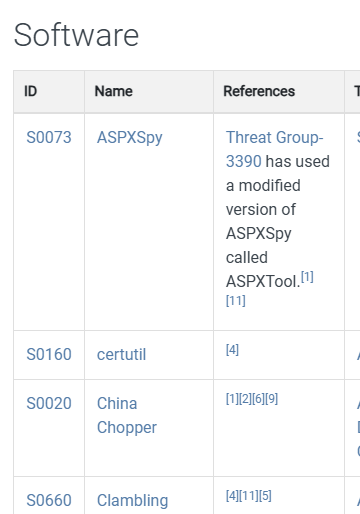Follow the Threat Group-3390 link

(274, 149)
